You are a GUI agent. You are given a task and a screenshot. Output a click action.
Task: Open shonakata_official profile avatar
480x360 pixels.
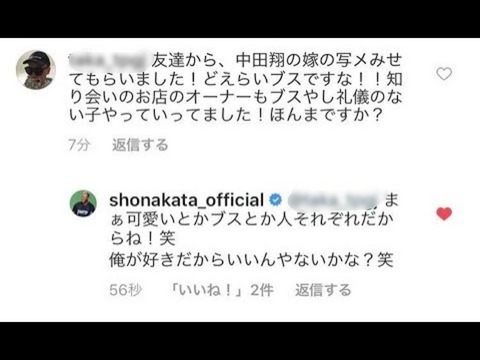coord(83,203)
